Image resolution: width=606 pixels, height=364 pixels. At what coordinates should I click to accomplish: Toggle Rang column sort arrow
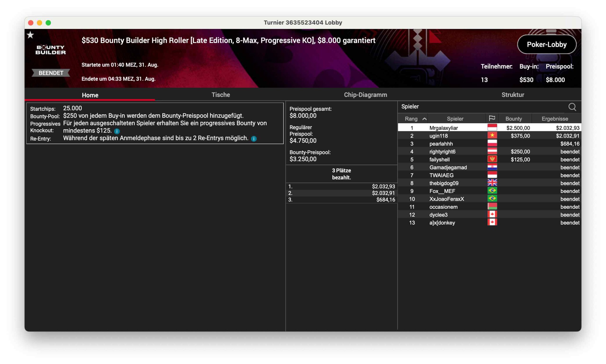(424, 119)
